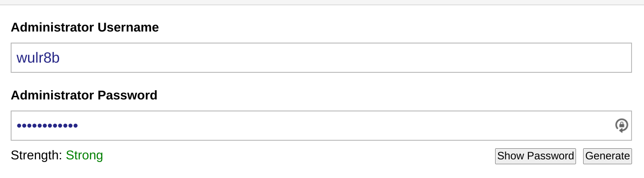Click the green Strong strength indicator
The height and width of the screenshot is (178, 644).
tap(84, 155)
